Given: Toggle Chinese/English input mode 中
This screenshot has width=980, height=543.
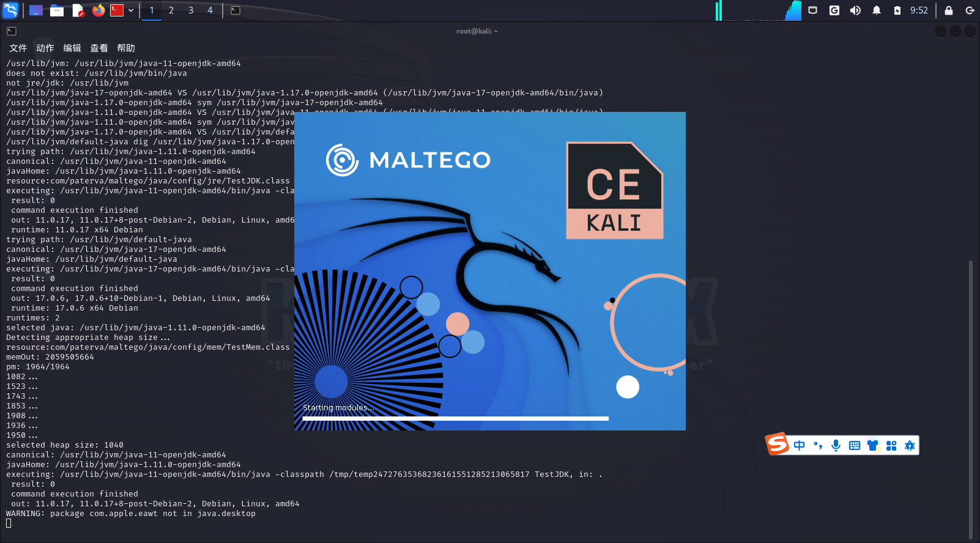Looking at the screenshot, I should pyautogui.click(x=800, y=446).
